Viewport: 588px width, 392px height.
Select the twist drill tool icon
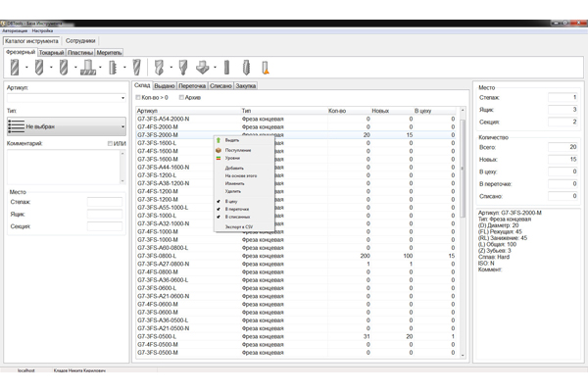(x=159, y=68)
